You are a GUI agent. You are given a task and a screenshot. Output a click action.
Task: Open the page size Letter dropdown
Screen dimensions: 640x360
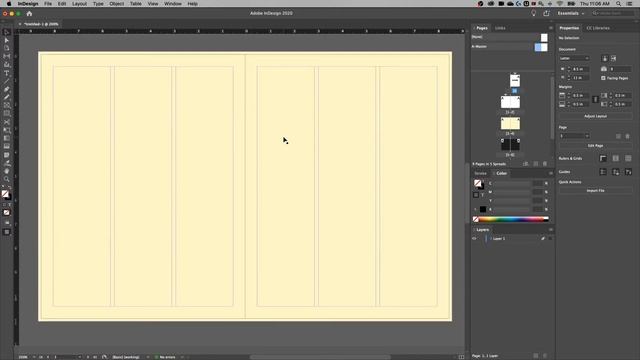574,58
